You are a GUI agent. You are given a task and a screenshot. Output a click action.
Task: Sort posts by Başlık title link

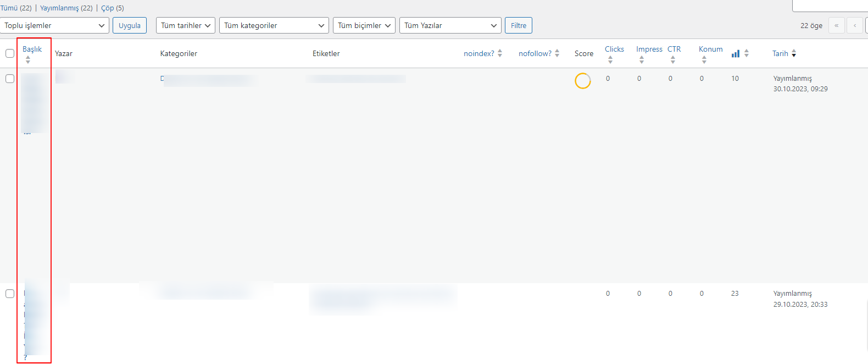(x=32, y=49)
